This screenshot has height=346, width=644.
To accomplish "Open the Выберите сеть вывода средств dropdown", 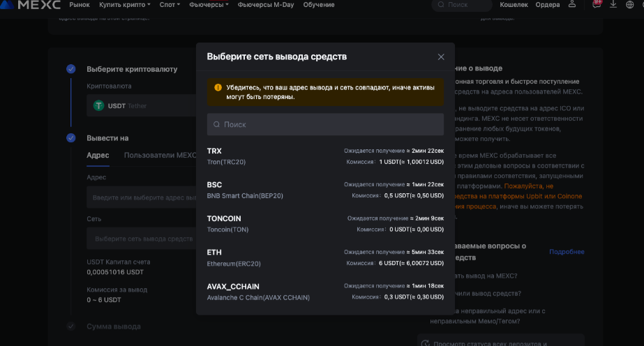I will [x=142, y=239].
